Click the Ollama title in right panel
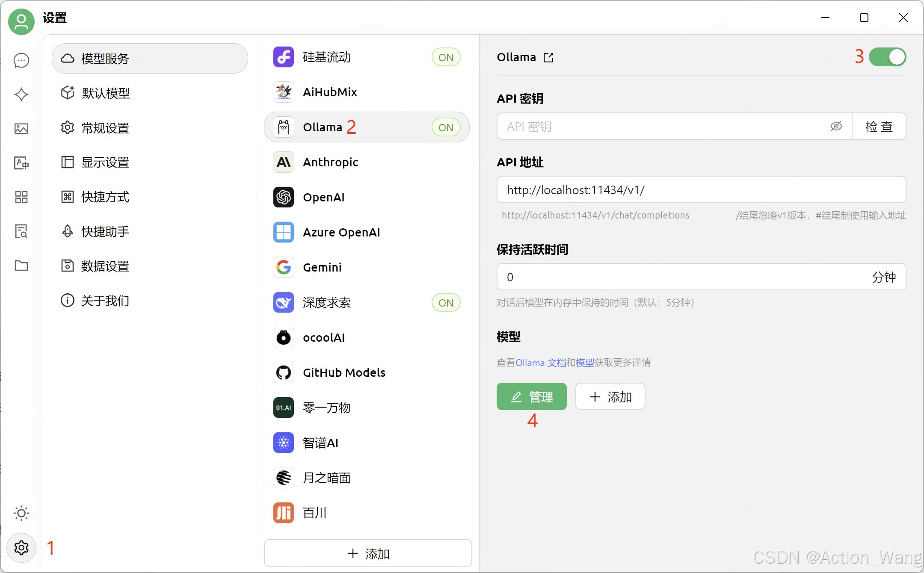Screen dimensions: 924x573 pyautogui.click(x=516, y=57)
